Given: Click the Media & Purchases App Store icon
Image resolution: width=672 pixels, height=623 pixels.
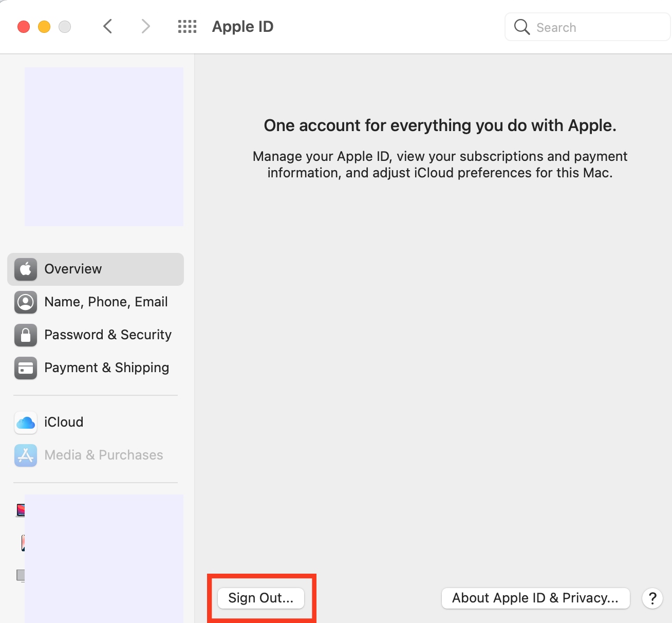Looking at the screenshot, I should click(x=25, y=455).
